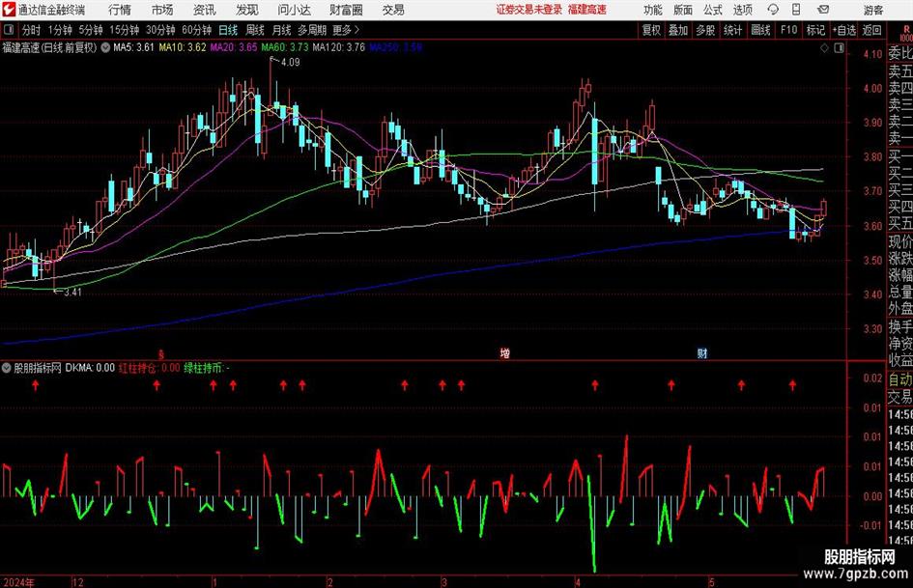Switch to 月线 monthly tab
913x588 pixels.
point(281,30)
